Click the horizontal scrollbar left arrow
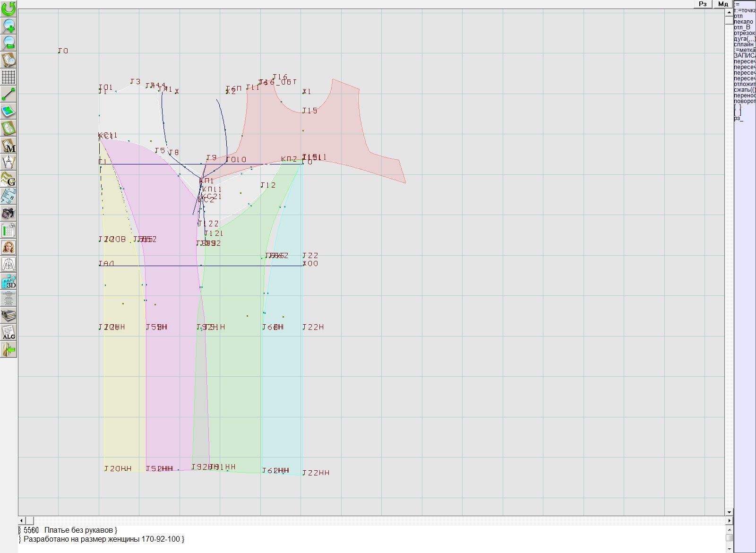Image resolution: width=756 pixels, height=553 pixels. pyautogui.click(x=22, y=520)
